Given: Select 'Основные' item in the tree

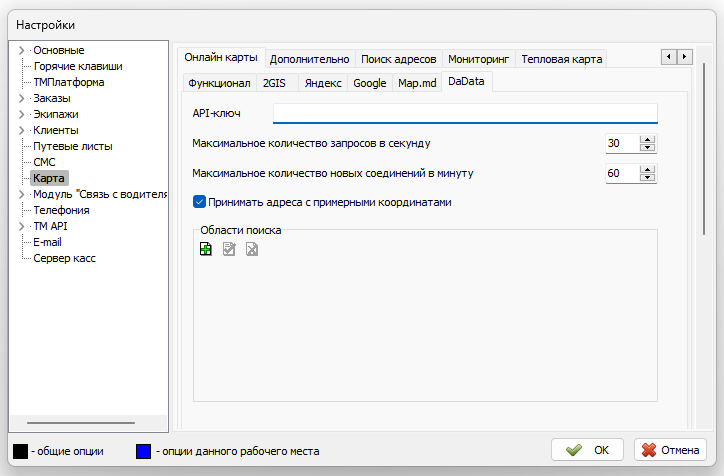Looking at the screenshot, I should coord(59,50).
